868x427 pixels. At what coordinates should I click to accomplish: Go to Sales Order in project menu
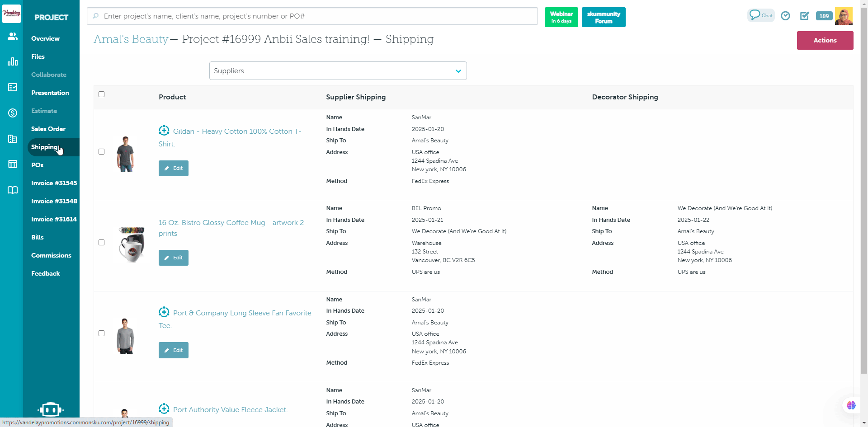(x=48, y=129)
